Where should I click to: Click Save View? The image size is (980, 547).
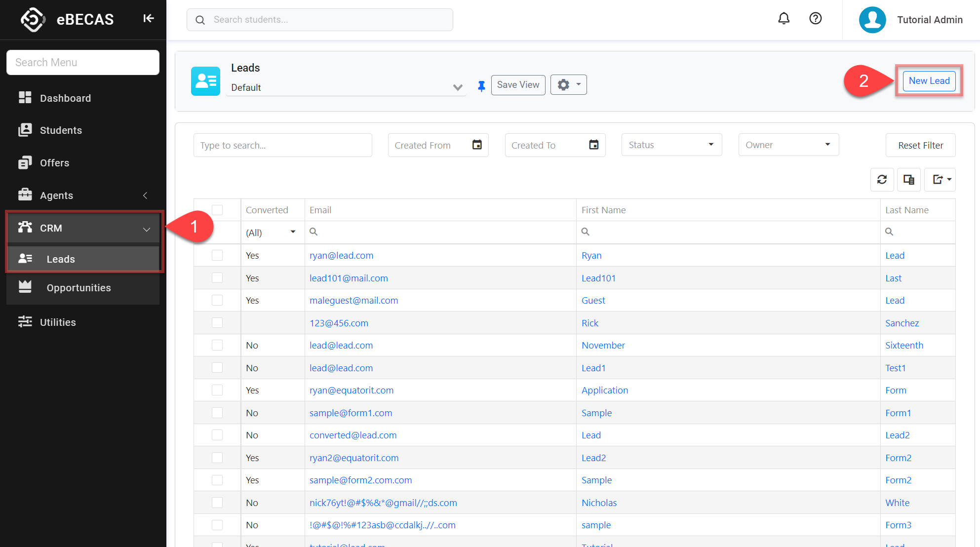point(518,85)
